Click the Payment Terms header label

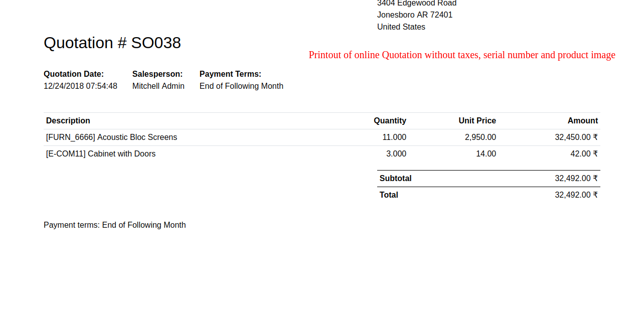click(x=230, y=74)
